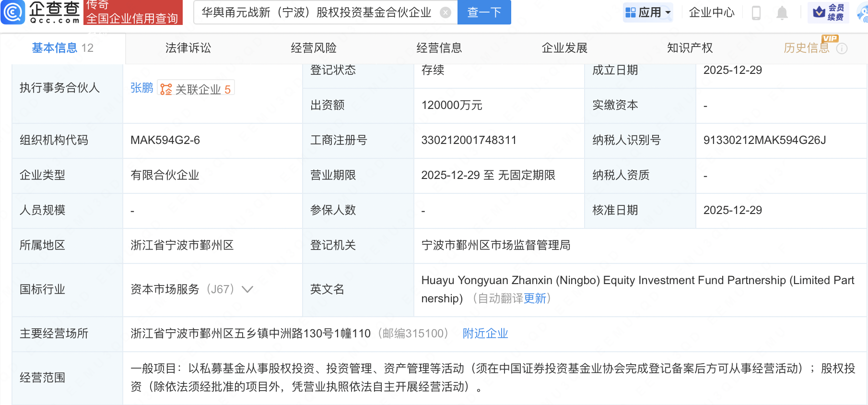Click 更新 next to the auto-translation
868x405 pixels.
pos(535,298)
